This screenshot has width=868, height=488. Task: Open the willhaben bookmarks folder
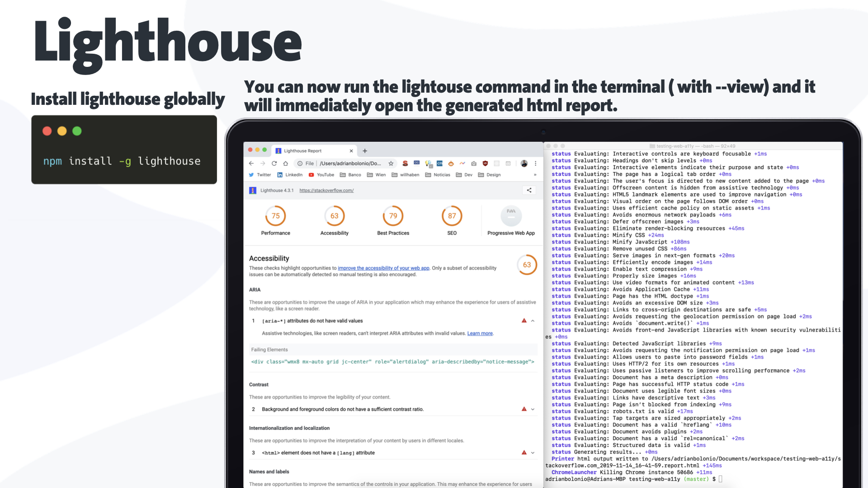point(406,175)
